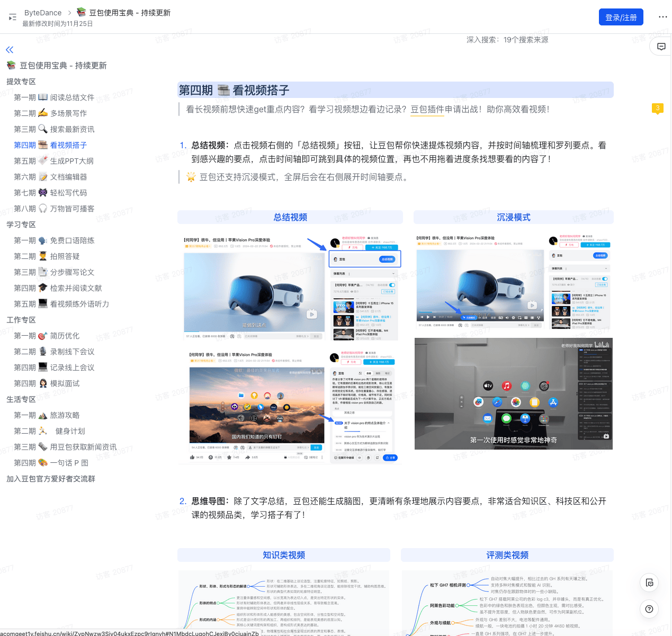The image size is (672, 636).
Task: Open fullscreen 沉浸模式 dark screenshot image
Action: tap(514, 393)
